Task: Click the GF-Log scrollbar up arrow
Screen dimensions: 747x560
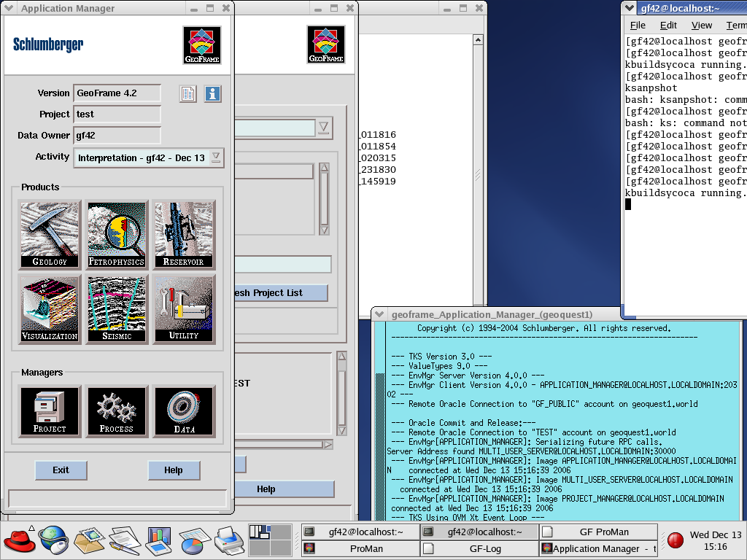Action: coord(479,40)
